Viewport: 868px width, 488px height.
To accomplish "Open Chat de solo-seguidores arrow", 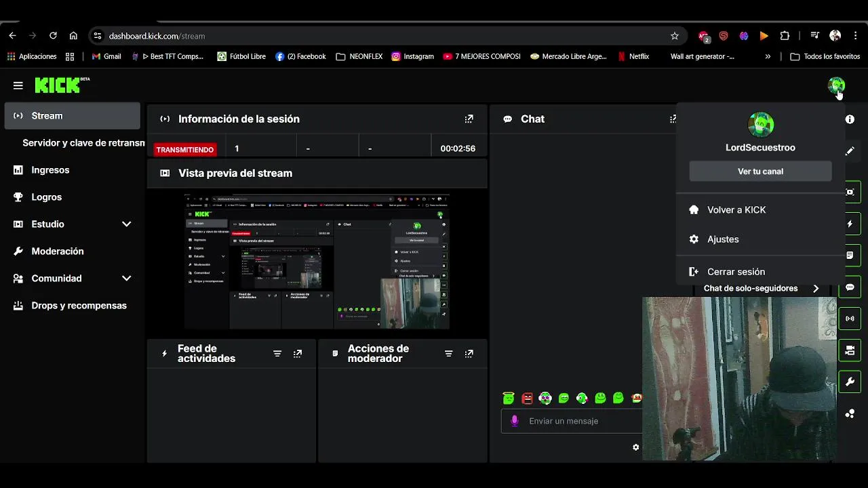I will (x=816, y=289).
